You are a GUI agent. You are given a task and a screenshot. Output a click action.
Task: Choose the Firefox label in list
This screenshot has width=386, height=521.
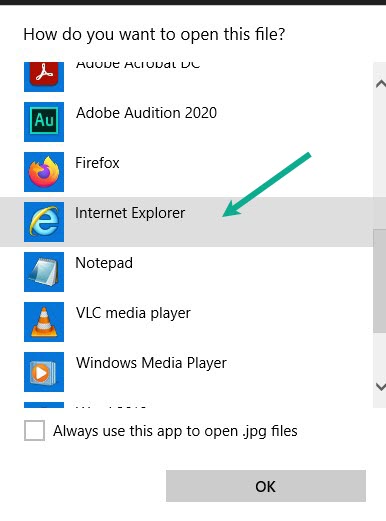coord(97,163)
